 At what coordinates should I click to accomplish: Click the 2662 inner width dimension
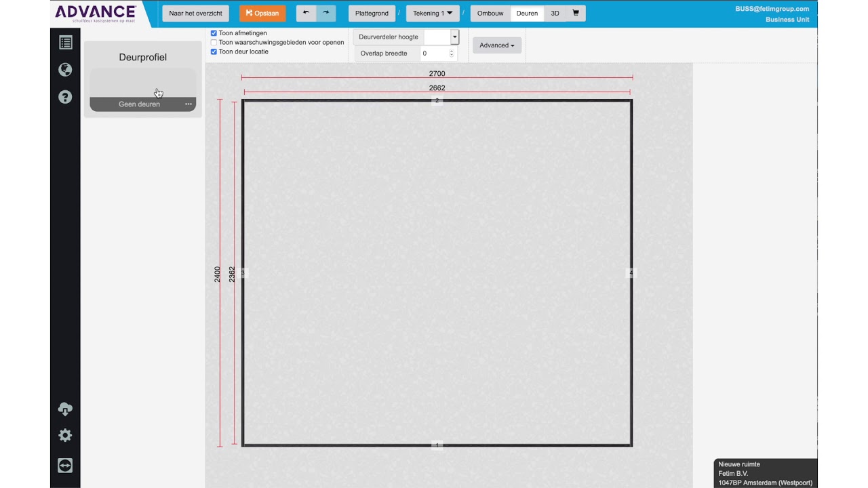pyautogui.click(x=437, y=87)
